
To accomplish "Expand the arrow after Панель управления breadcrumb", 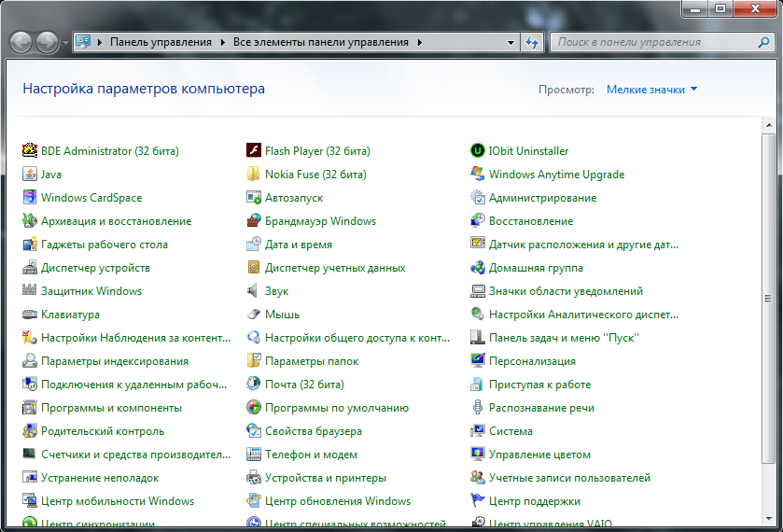I will click(223, 42).
